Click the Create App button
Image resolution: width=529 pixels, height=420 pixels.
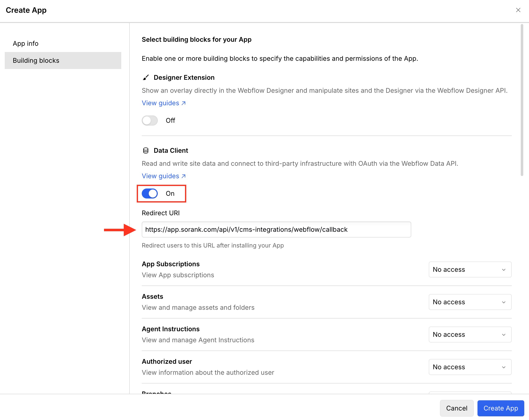[x=501, y=408]
